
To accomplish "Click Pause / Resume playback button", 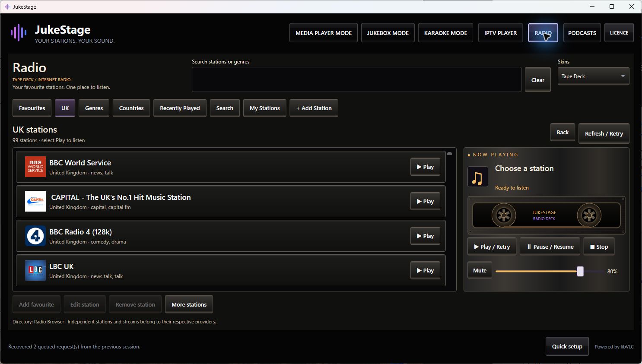I will coord(550,247).
